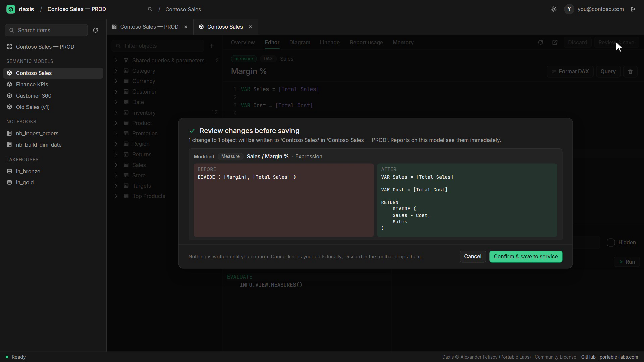Click the editor toolbar refresh icon

[x=540, y=43]
